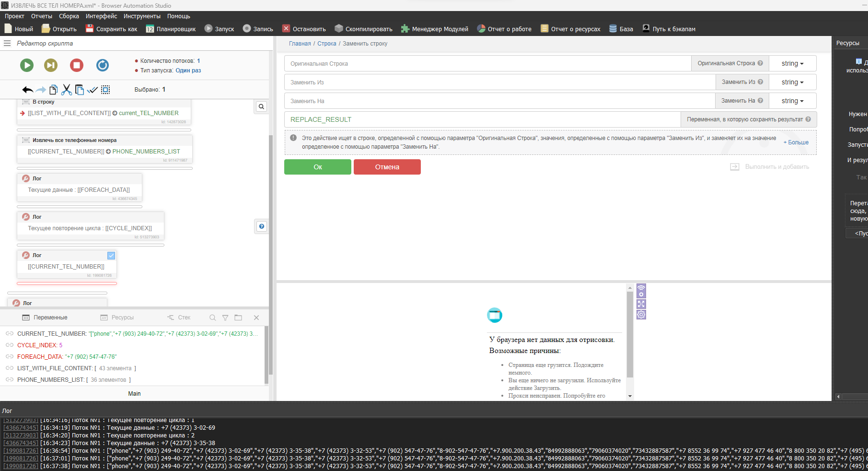Viewport: 868px width, 471px height.
Task: Open string type dropdown for Оригинальная Строка
Action: click(x=792, y=64)
